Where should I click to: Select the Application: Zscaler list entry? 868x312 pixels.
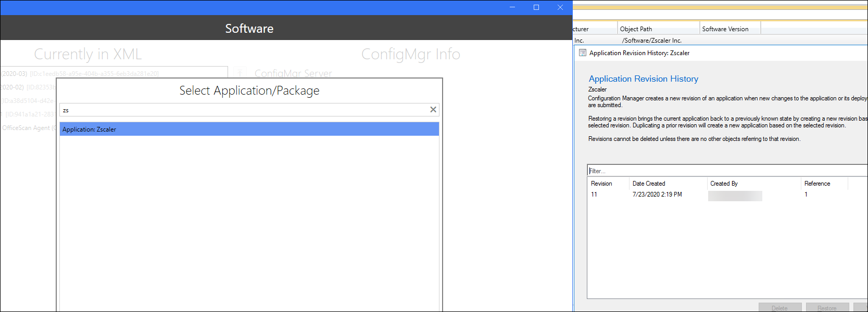coord(249,129)
